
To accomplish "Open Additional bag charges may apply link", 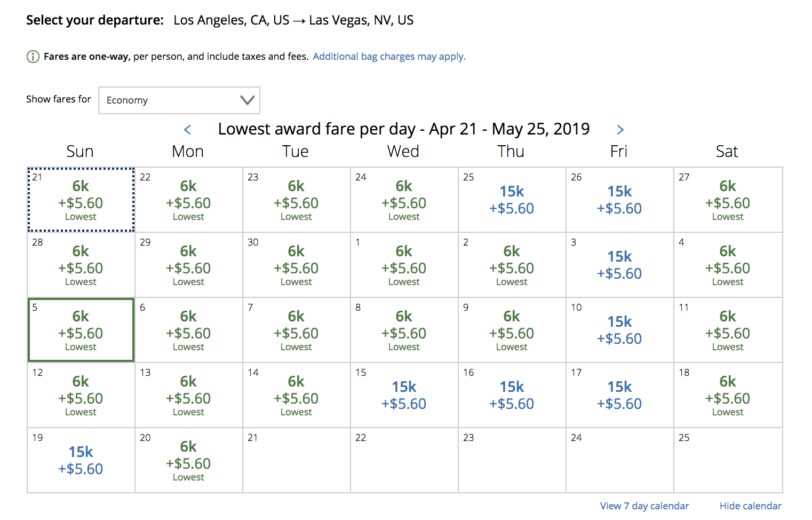I will point(389,57).
